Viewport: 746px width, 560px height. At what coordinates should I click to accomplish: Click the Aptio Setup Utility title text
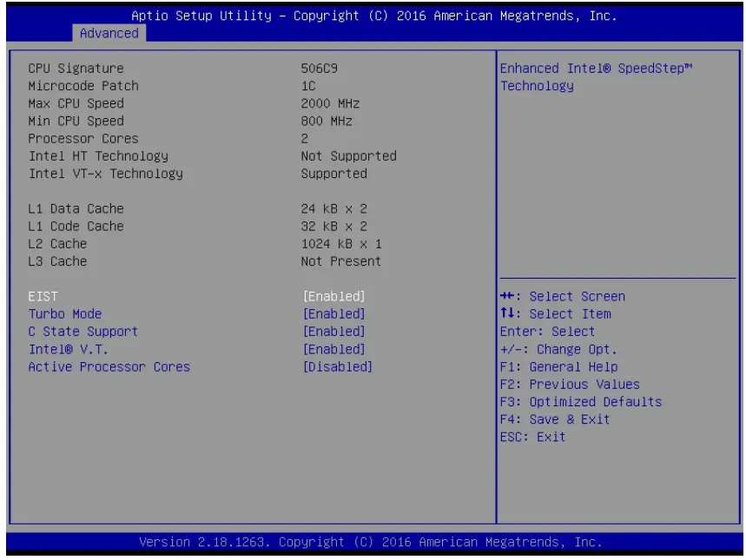[374, 16]
